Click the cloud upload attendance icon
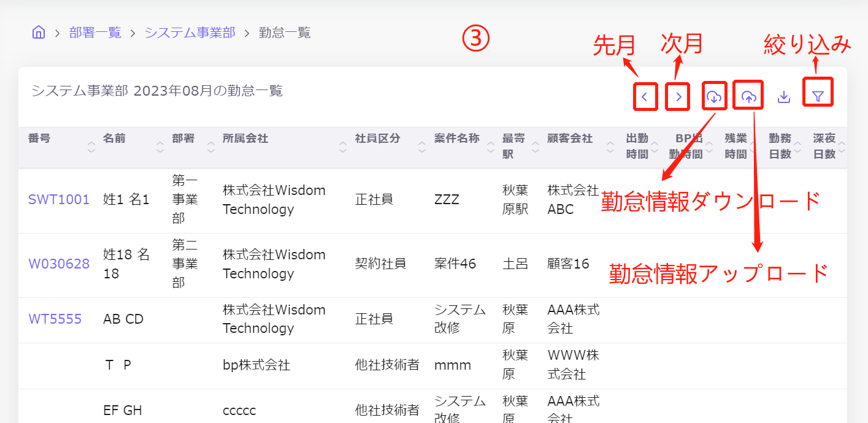Viewport: 868px width, 423px height. 748,97
